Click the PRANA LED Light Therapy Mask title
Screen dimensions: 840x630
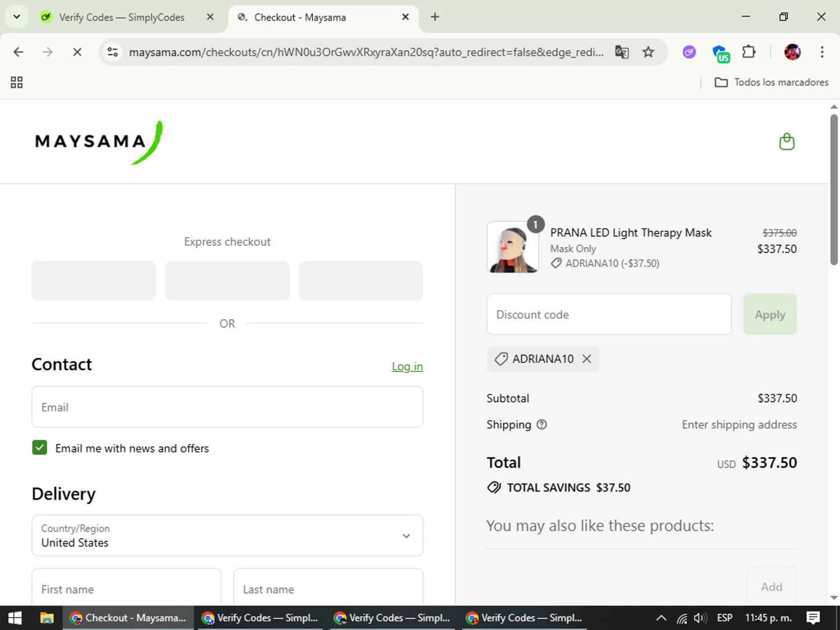[x=631, y=232]
